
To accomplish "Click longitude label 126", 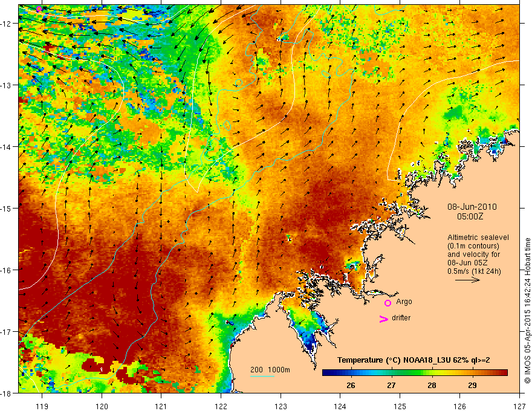I will 459,406.
